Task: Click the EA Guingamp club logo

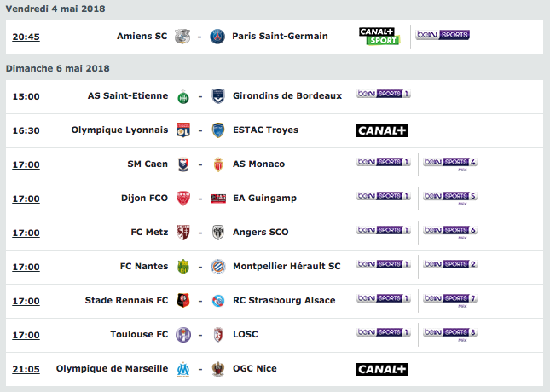Action: (x=218, y=199)
